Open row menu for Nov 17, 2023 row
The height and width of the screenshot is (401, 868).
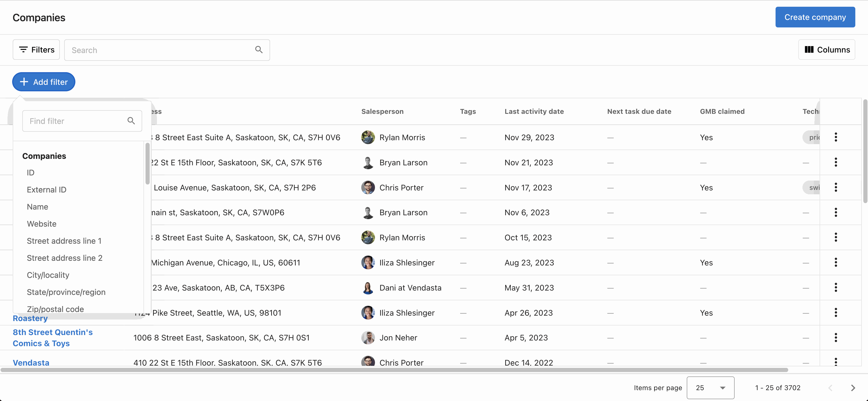[x=836, y=188]
